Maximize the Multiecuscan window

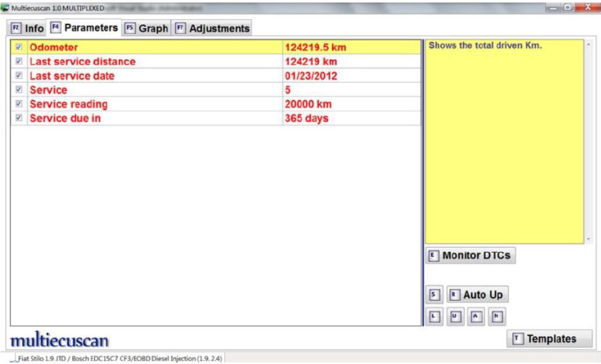click(568, 8)
